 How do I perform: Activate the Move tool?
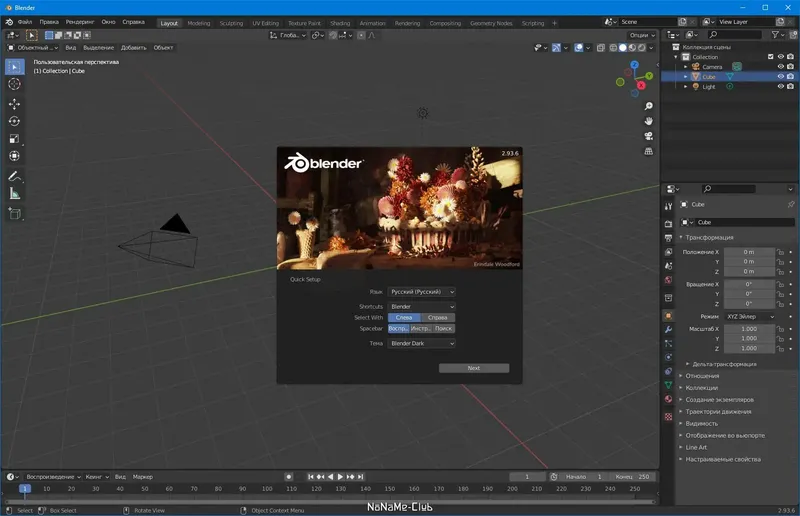coord(15,103)
